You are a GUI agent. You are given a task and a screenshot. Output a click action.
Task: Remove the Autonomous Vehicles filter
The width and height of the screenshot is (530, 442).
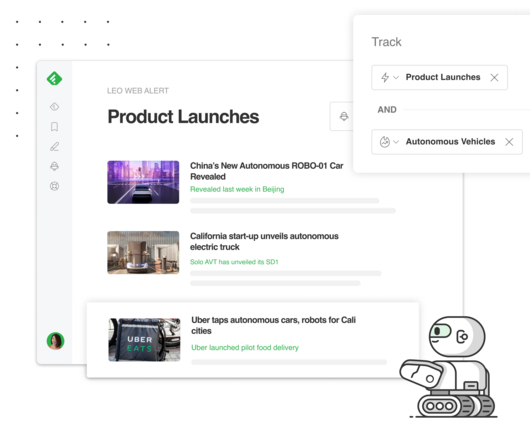(x=509, y=142)
